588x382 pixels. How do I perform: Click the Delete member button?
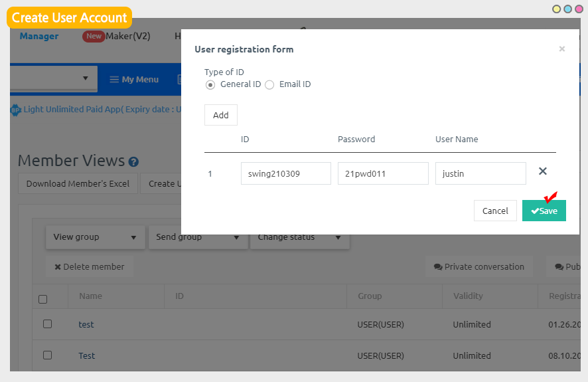coord(90,266)
